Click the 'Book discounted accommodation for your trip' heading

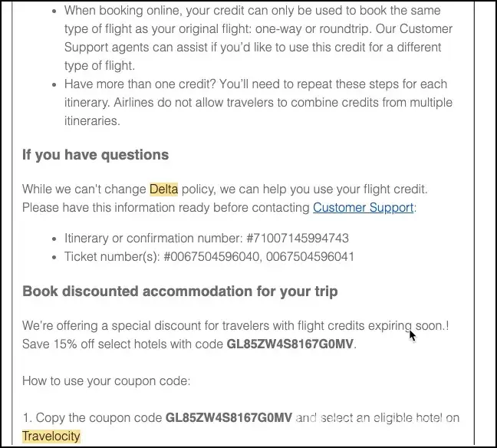point(179,292)
